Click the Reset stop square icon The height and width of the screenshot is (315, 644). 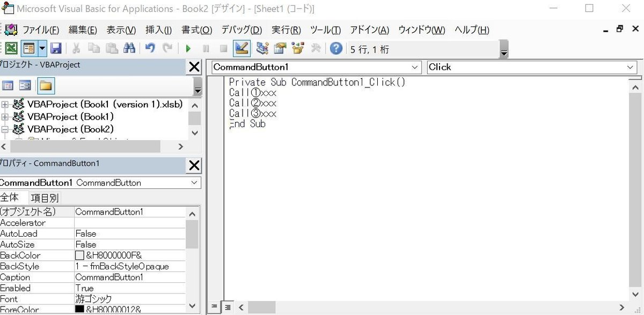(x=224, y=49)
